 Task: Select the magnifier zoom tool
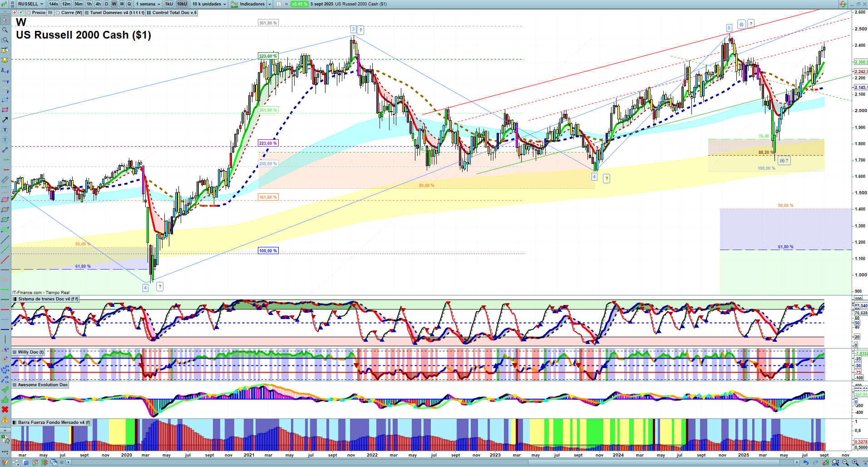click(5, 30)
